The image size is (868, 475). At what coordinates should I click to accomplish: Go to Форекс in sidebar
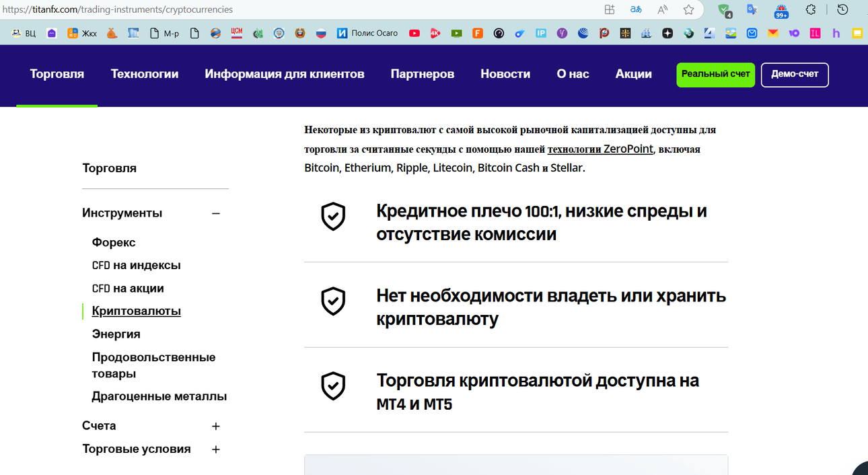pos(114,242)
